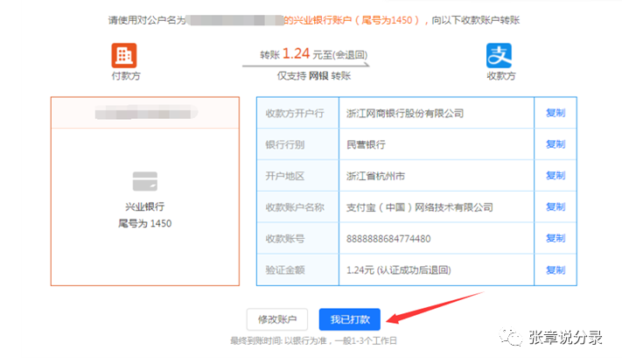This screenshot has width=622, height=364.
Task: Click the 浙江省杭州市 region value
Action: 375,176
